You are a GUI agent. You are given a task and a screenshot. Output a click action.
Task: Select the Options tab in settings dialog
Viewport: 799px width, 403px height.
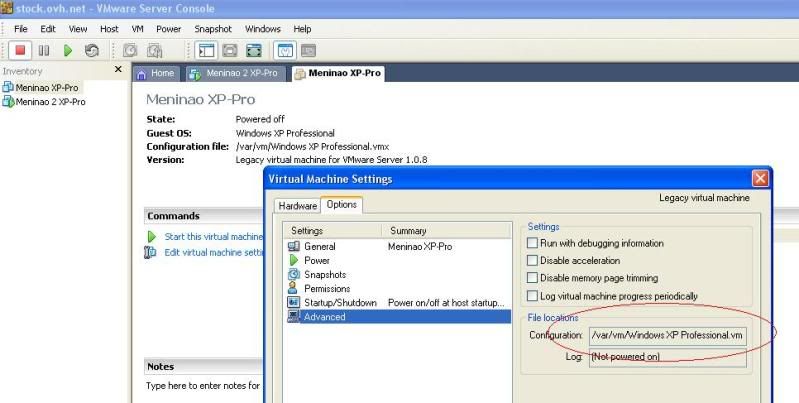pyautogui.click(x=341, y=204)
